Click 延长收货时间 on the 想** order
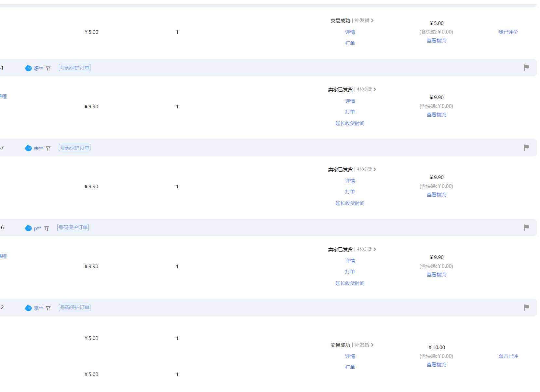Screen dimensions: 540x392 (350, 124)
